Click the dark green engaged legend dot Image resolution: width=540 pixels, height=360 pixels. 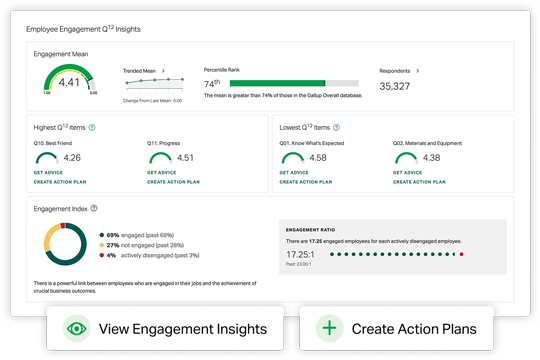[102, 235]
